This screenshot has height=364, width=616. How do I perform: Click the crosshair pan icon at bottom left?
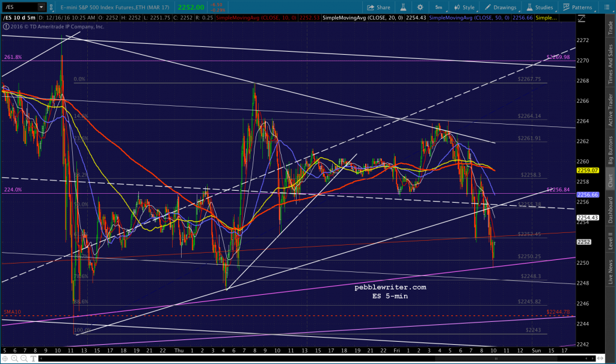[5, 359]
